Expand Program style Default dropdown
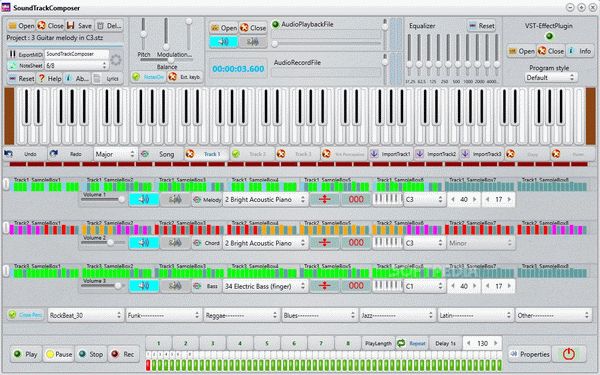600x375 pixels. (x=551, y=77)
